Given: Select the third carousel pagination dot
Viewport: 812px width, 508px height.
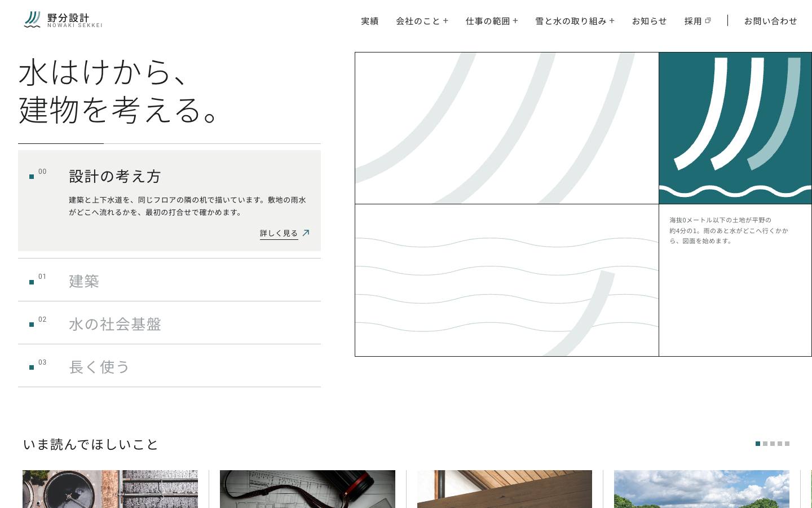Looking at the screenshot, I should 773,444.
